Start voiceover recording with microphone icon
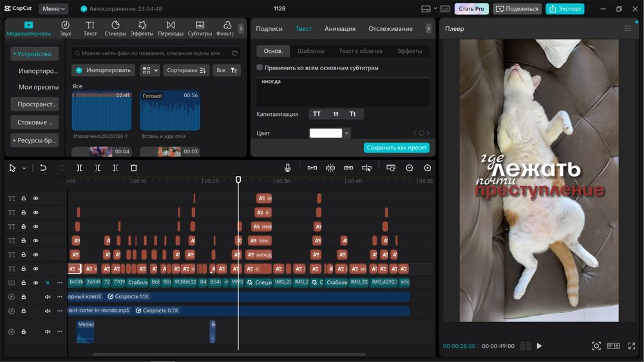This screenshot has width=644, height=362. click(288, 168)
